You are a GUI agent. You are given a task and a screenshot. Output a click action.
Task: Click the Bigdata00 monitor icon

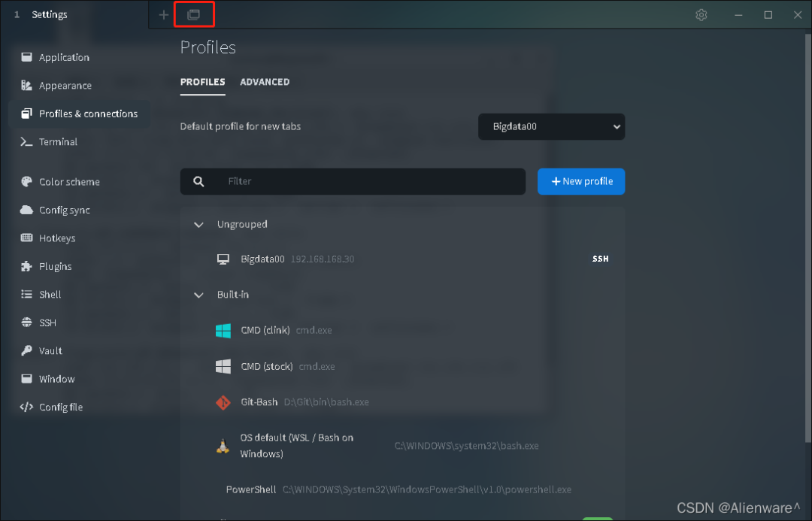pos(223,259)
